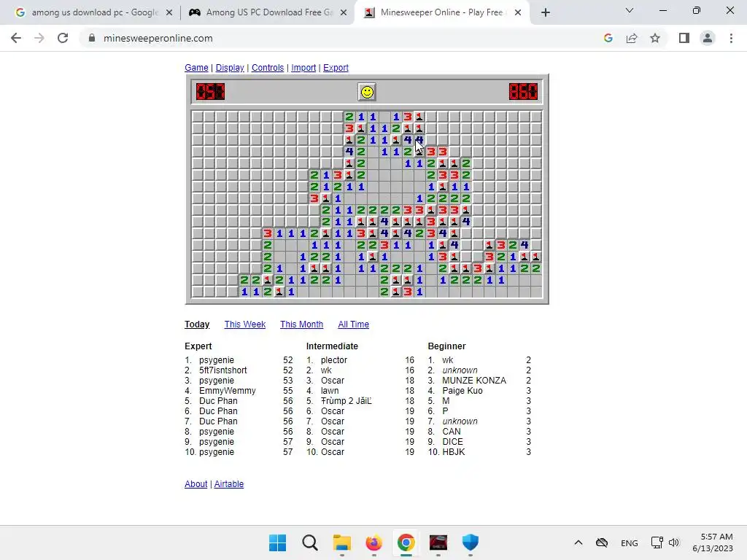Click beginner leaderboard entry Paige Kuo
747x560 pixels.
tap(462, 391)
